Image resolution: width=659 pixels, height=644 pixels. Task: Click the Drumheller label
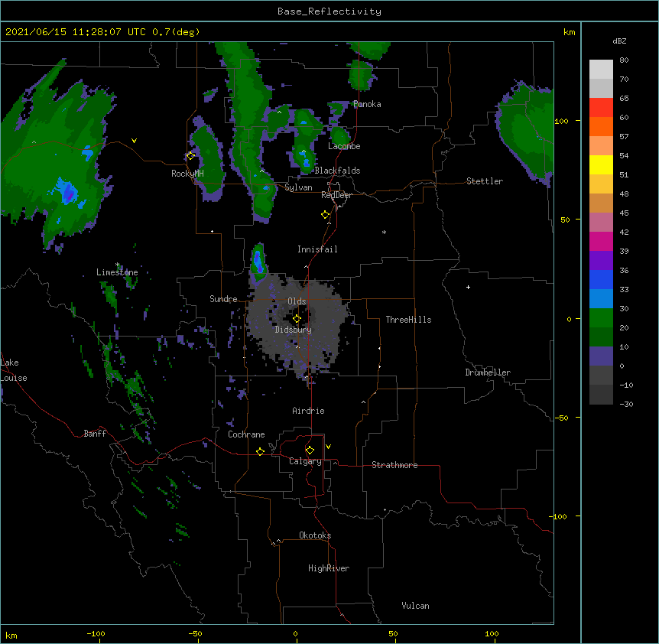(x=488, y=372)
